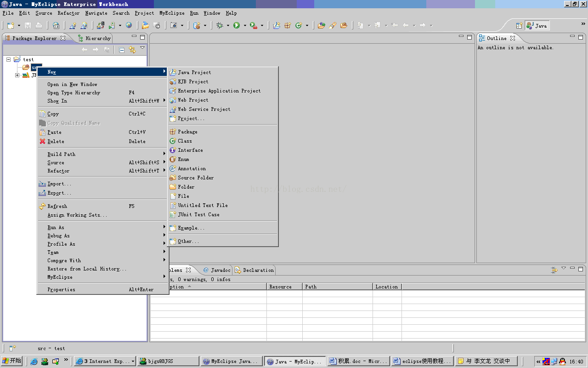Open the External Tools dropdown arrow

tap(262, 25)
